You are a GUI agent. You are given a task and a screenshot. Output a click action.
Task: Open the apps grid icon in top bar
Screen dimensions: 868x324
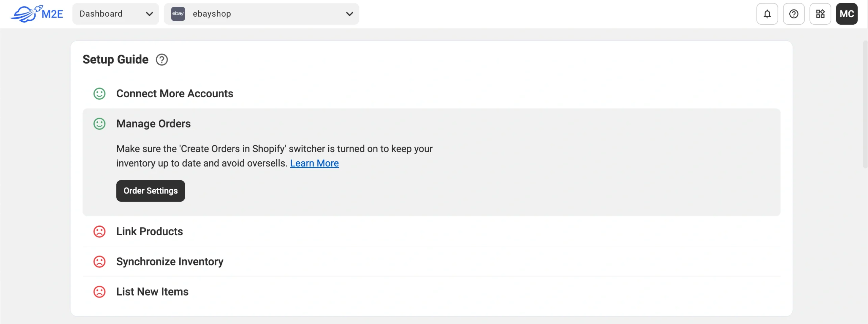820,14
